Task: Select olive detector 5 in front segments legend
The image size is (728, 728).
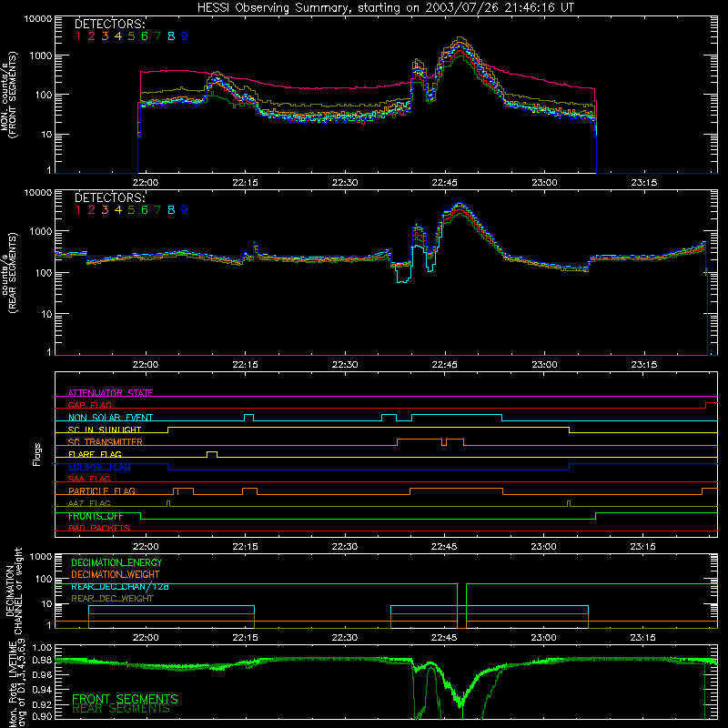Action: tap(131, 36)
